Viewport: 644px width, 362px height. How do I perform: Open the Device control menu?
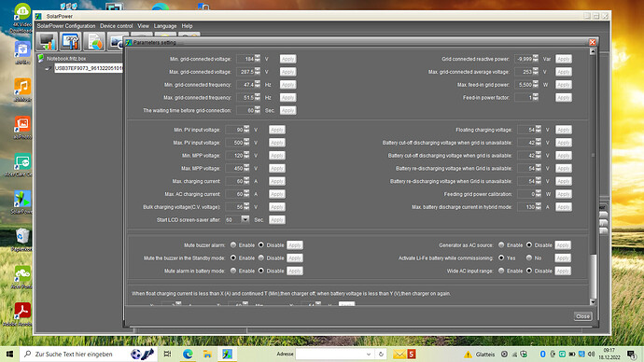coord(117,26)
